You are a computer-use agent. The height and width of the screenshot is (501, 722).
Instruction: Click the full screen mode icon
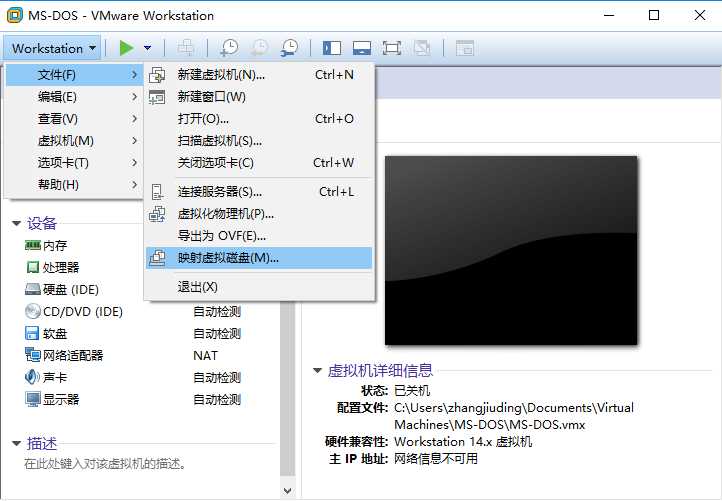click(x=392, y=48)
